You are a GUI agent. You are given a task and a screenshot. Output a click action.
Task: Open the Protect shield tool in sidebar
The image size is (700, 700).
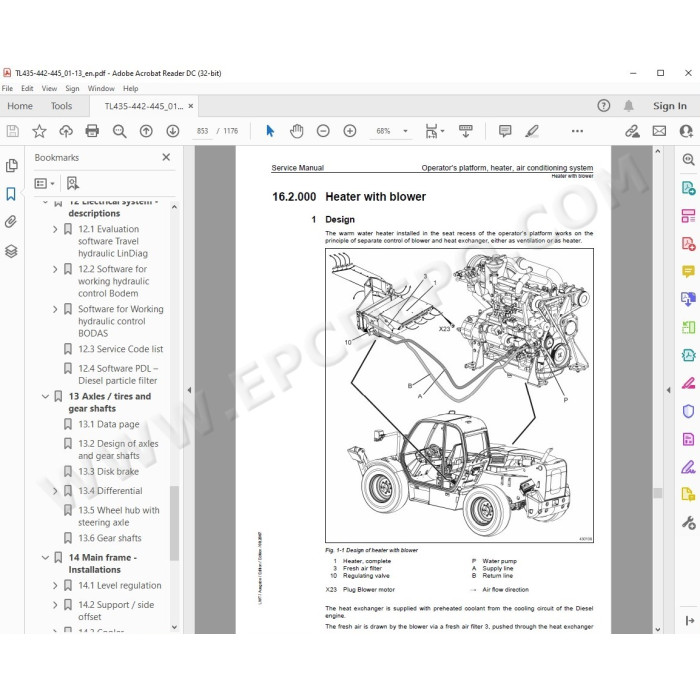pyautogui.click(x=688, y=411)
